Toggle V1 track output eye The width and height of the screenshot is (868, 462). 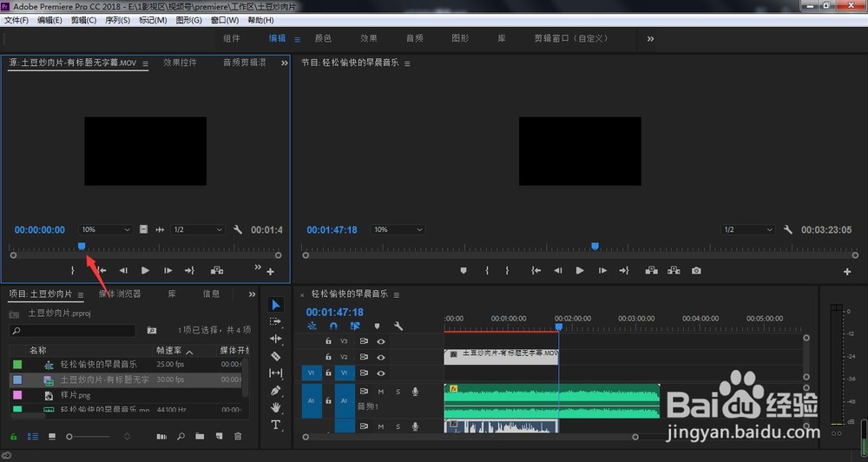tap(381, 373)
